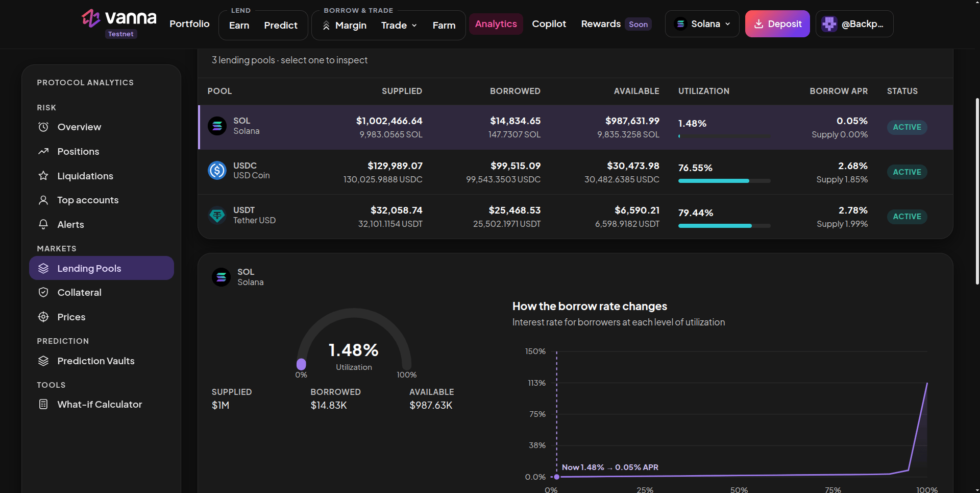
Task: Open the Copilot page
Action: (549, 24)
